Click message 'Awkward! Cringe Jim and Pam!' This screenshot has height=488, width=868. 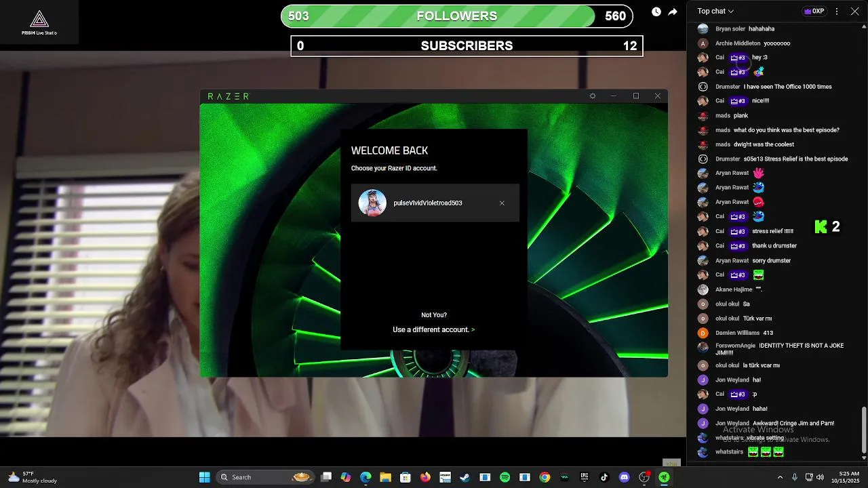[x=793, y=423]
